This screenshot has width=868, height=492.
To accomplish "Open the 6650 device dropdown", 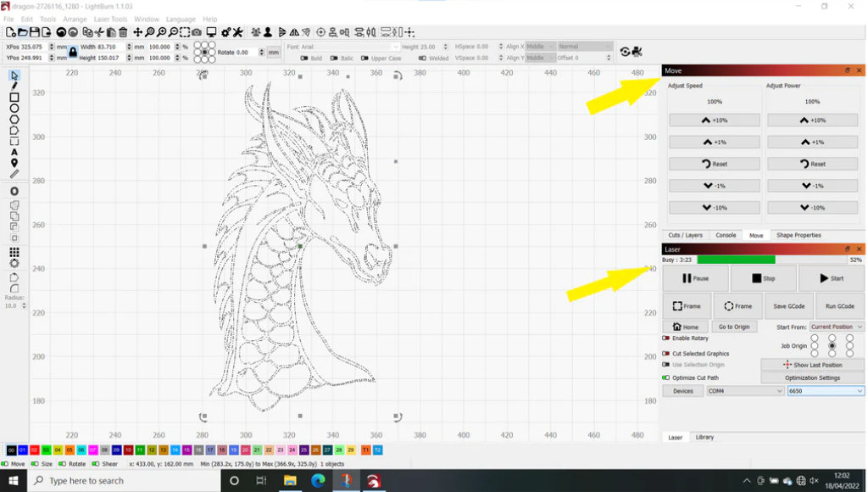I will pos(826,391).
